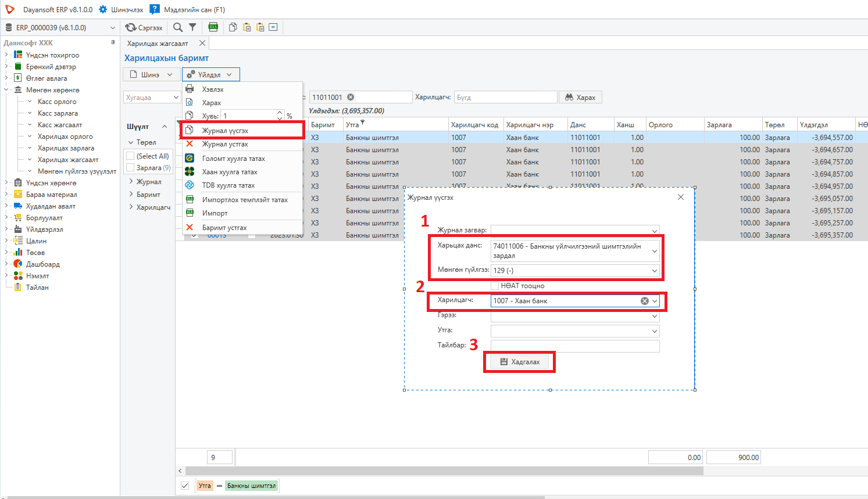
Task: Clear the Харилцагч 1007 - Хаан банк value
Action: click(x=645, y=301)
